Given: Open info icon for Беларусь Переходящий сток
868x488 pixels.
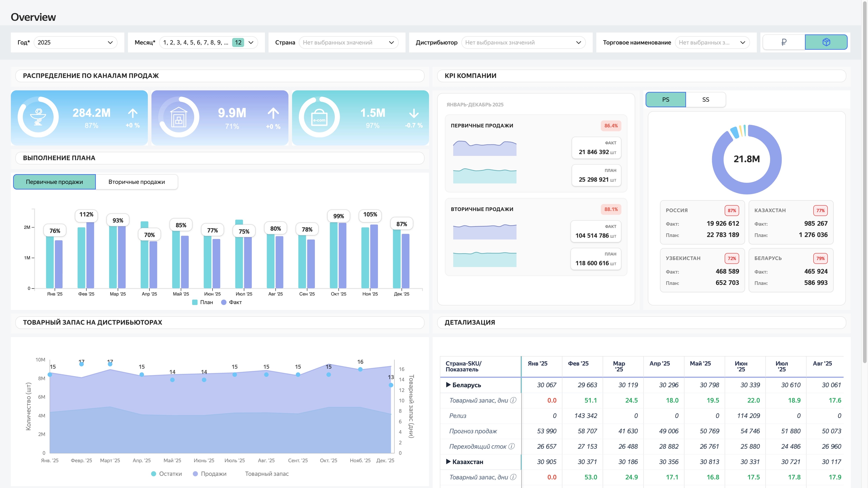Looking at the screenshot, I should point(512,446).
